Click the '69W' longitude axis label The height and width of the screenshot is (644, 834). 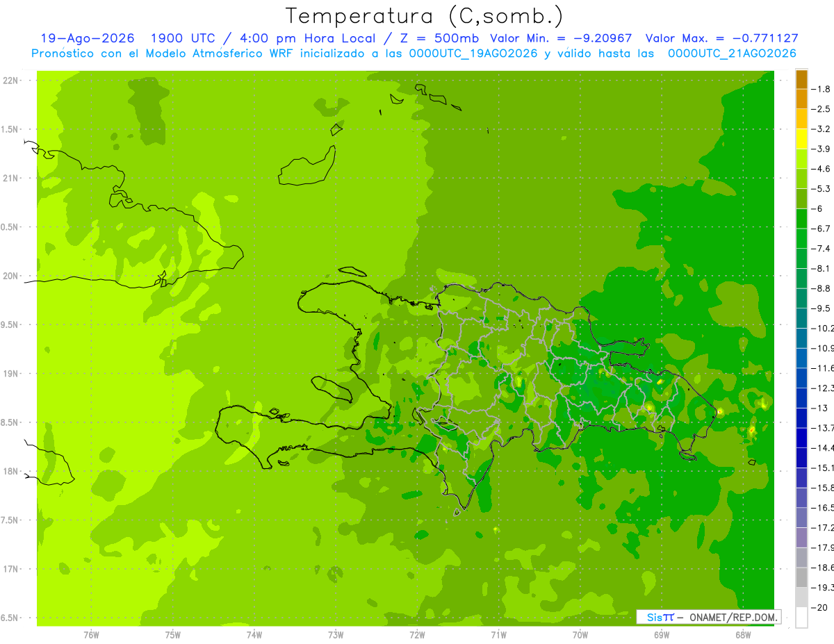(x=661, y=635)
